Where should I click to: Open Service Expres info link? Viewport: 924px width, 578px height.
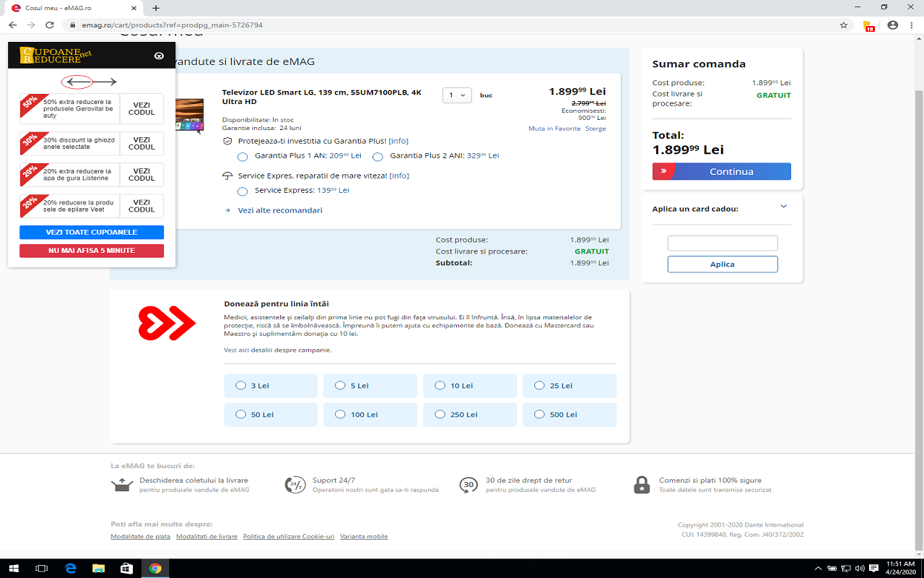400,176
